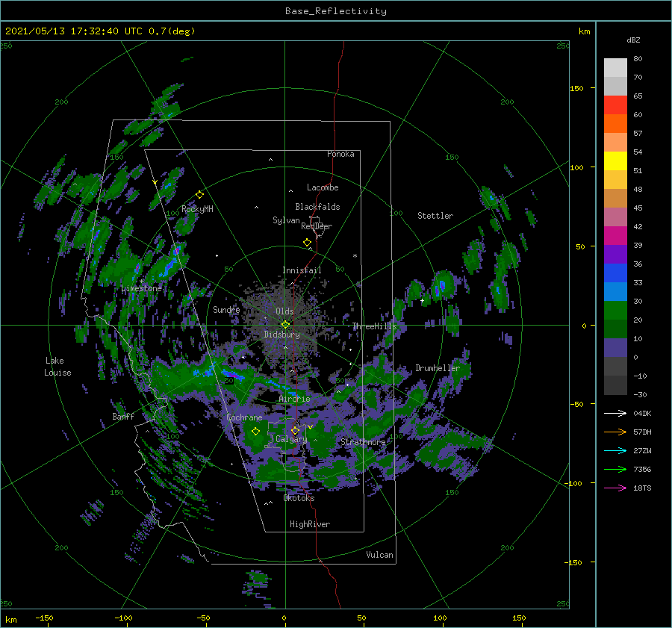672x628 pixels.
Task: Click the strong echo cell east of ThreeHills
Action: [x=442, y=285]
